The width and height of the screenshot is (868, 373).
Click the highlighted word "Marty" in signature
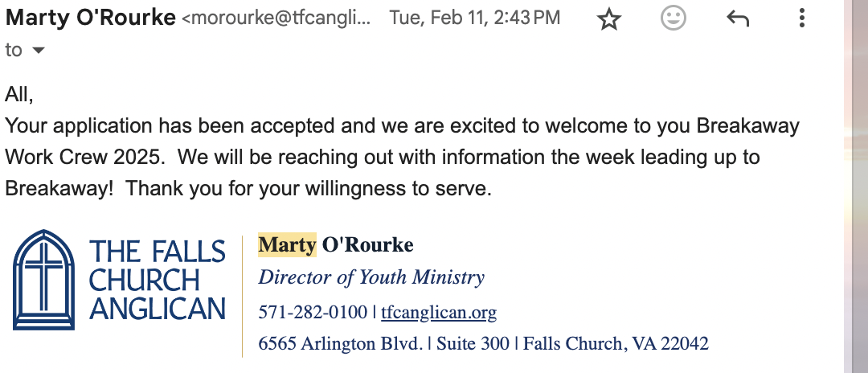click(x=287, y=244)
